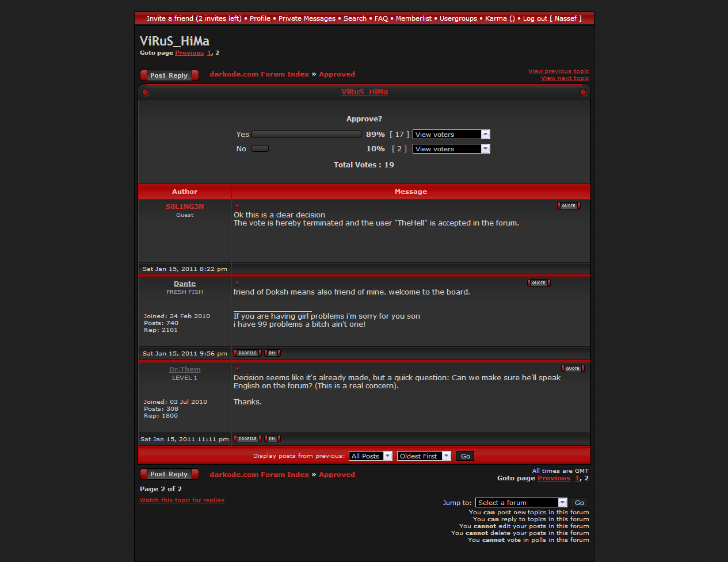Click PM icon under Dr.Them's post

coord(272,439)
